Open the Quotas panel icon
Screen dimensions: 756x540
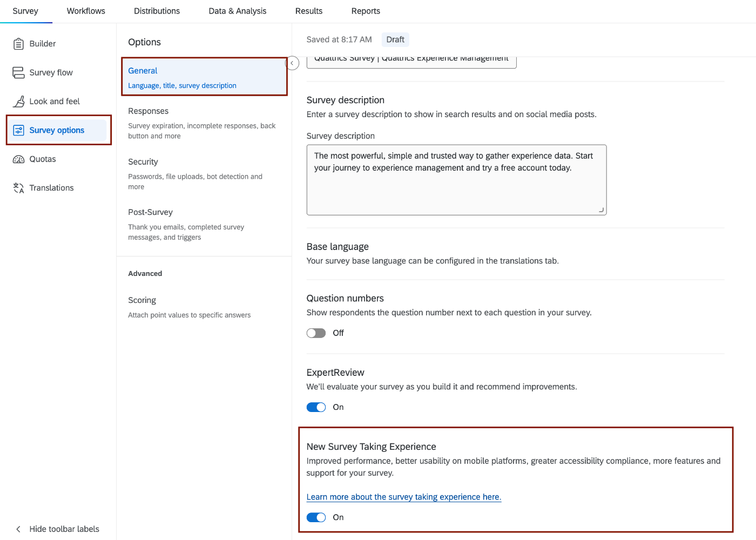[x=18, y=159]
